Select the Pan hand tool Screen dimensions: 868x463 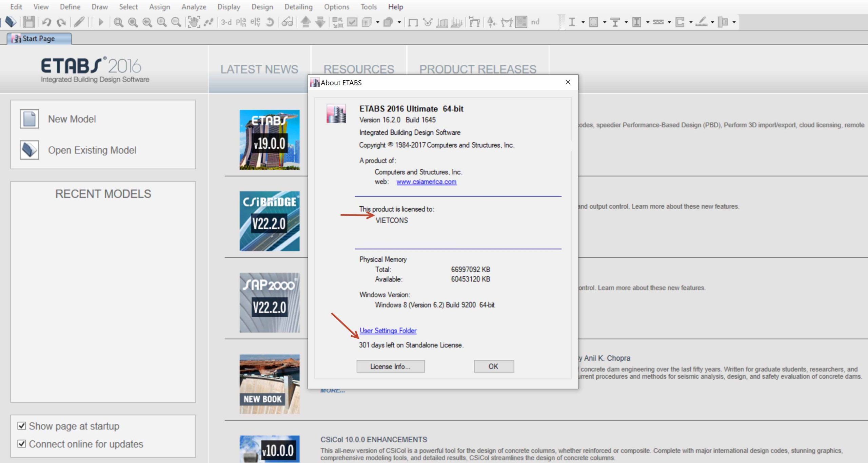pos(194,22)
